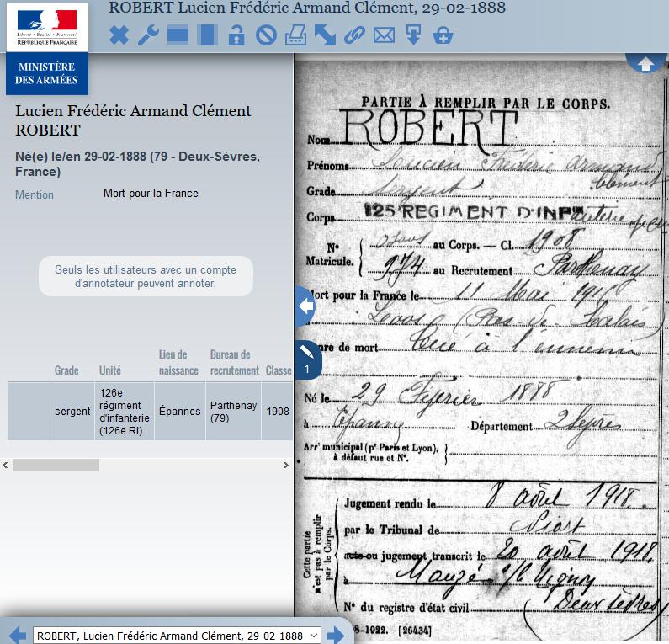Add record to basket icon
The width and height of the screenshot is (669, 644).
coord(443,35)
